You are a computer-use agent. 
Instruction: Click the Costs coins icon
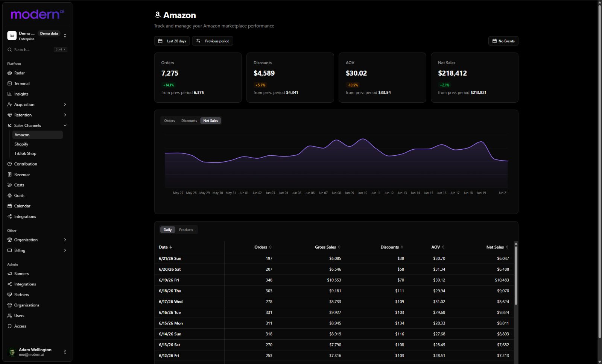coord(10,185)
